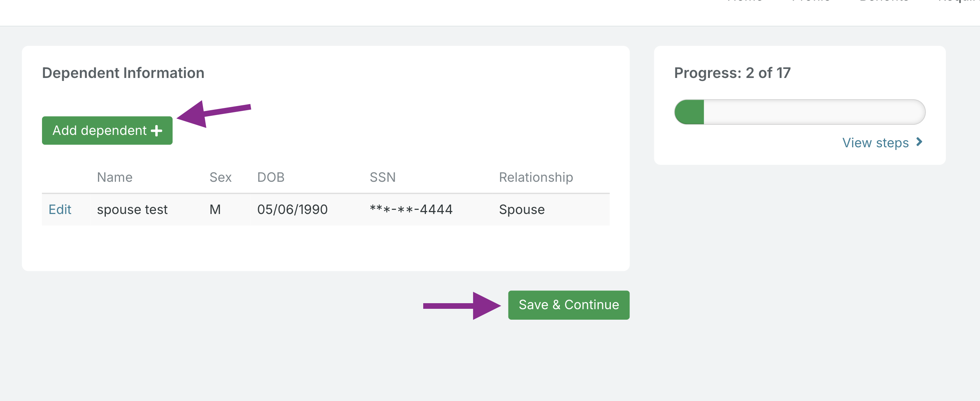Image resolution: width=980 pixels, height=401 pixels.
Task: Click the Progress: 2 of 17 heading
Action: [732, 73]
